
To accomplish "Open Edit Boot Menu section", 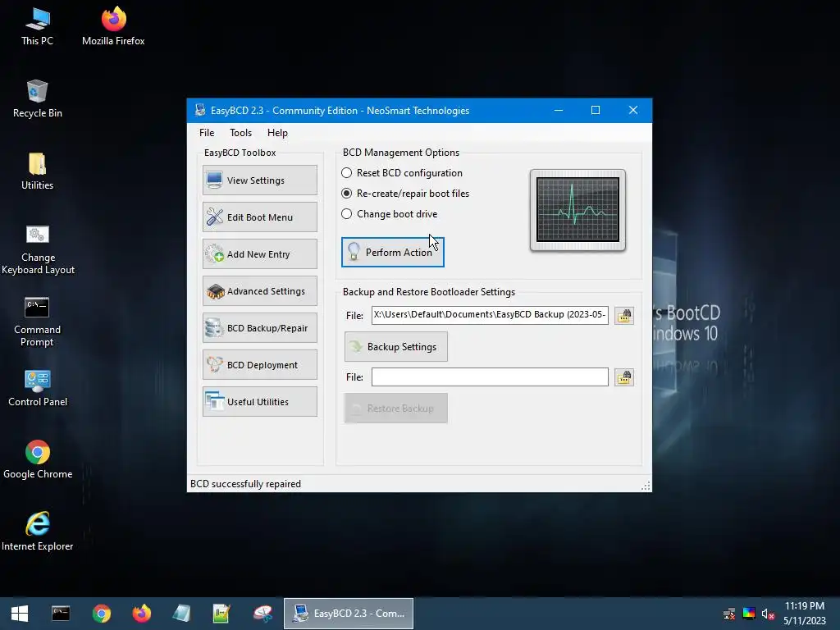I will click(x=260, y=217).
